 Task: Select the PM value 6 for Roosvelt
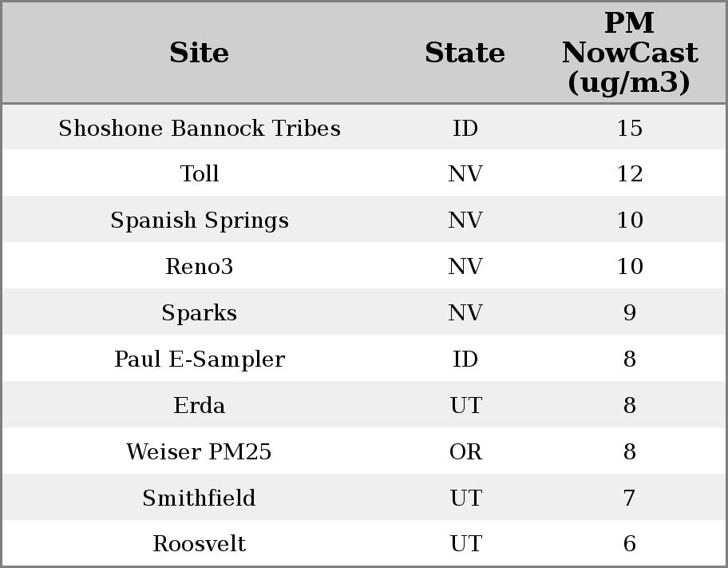(629, 544)
